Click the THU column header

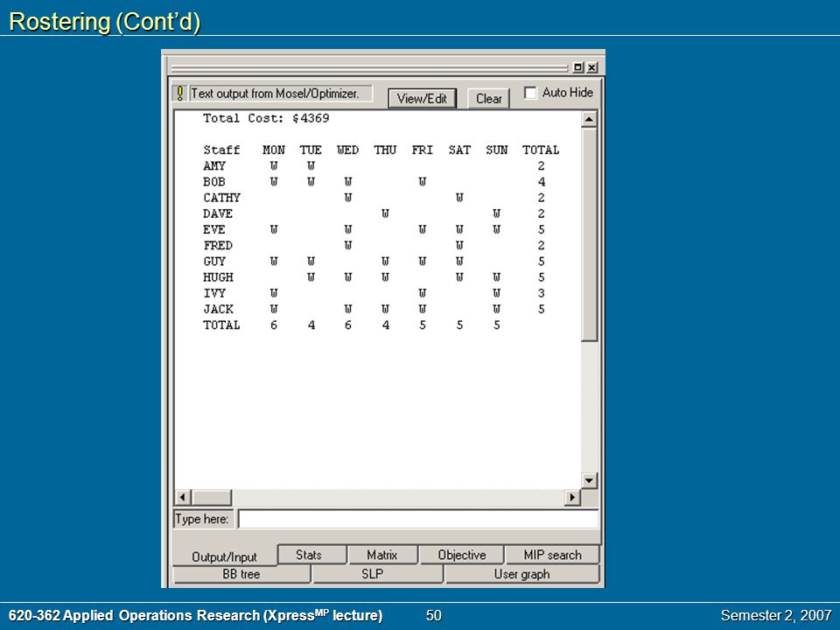pyautogui.click(x=385, y=150)
